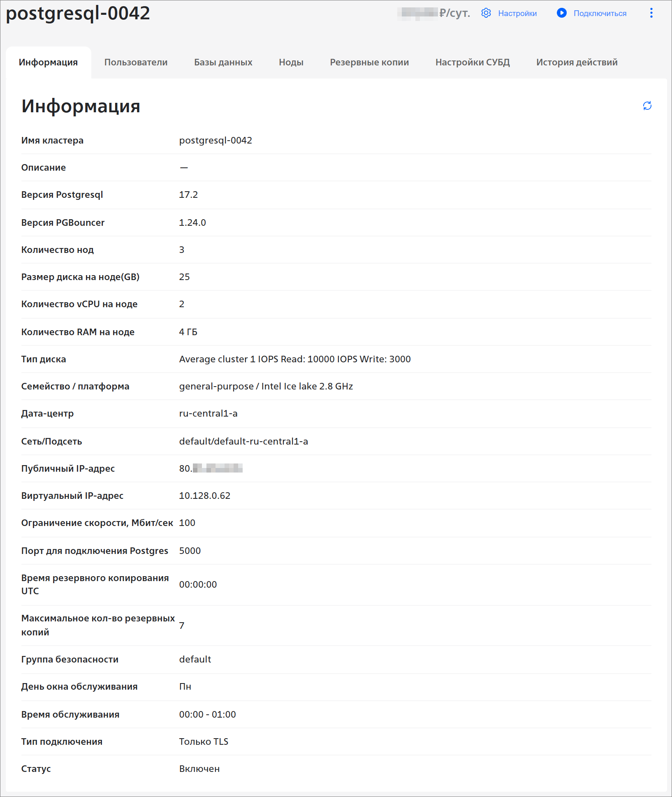Click the refresh icon in Информация panel

pos(647,106)
